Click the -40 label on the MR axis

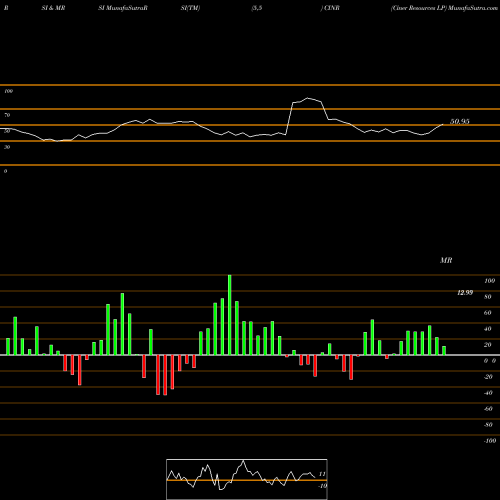pyautogui.click(x=488, y=393)
